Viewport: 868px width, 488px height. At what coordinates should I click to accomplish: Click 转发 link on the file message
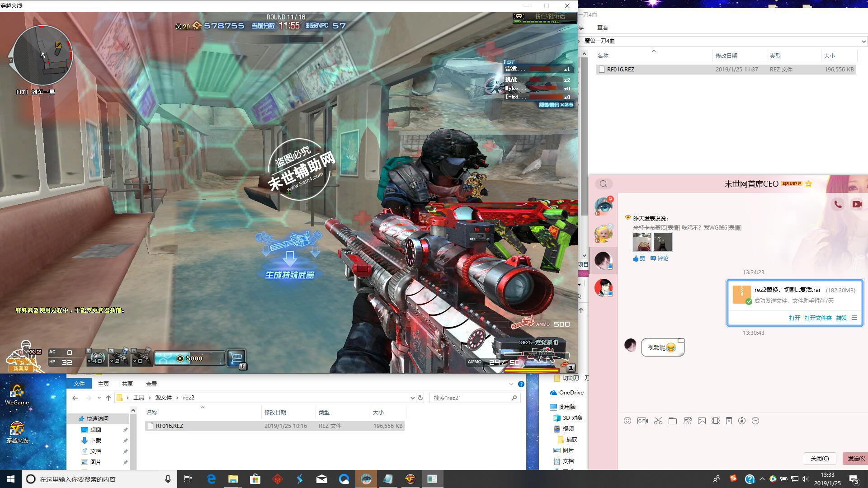click(841, 318)
